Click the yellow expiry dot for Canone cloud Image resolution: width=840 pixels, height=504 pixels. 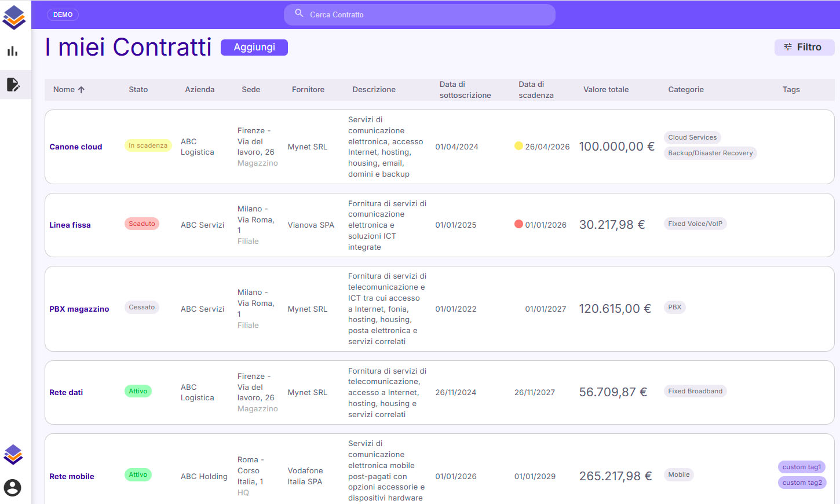518,146
